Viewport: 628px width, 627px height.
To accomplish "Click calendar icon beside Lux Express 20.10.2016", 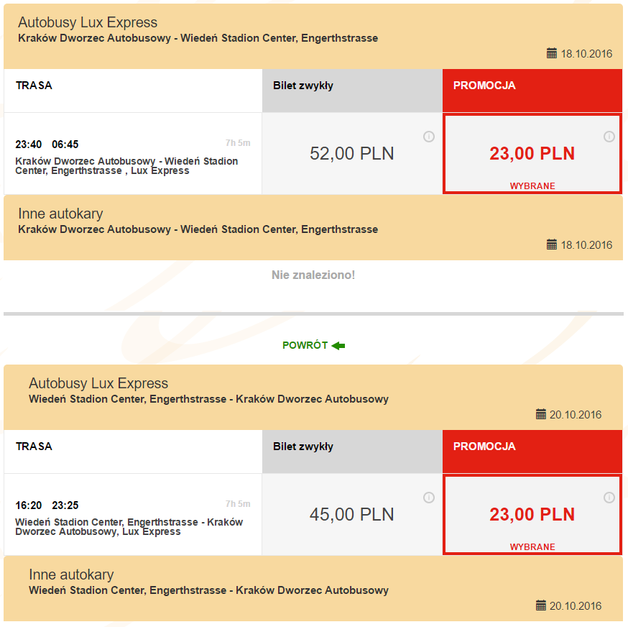I will tap(541, 414).
